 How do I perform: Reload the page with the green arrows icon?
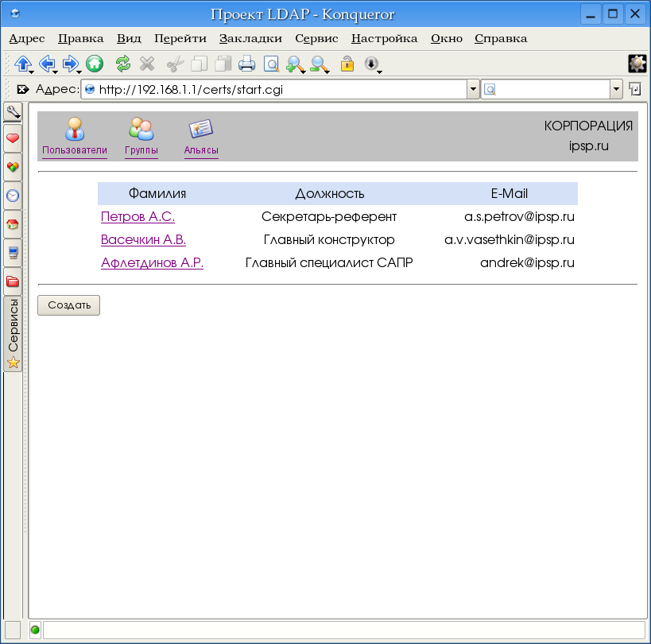tap(122, 64)
